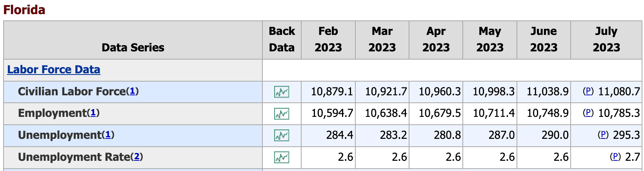This screenshot has width=644, height=171.
Task: Open Civilian Labor Force back data chart
Action: coord(282,92)
